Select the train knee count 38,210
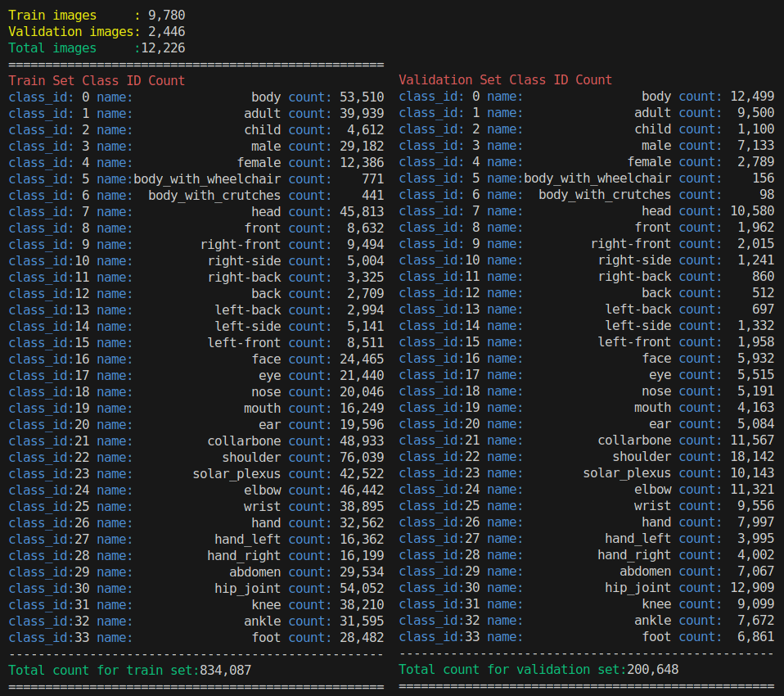The height and width of the screenshot is (696, 784). click(362, 605)
